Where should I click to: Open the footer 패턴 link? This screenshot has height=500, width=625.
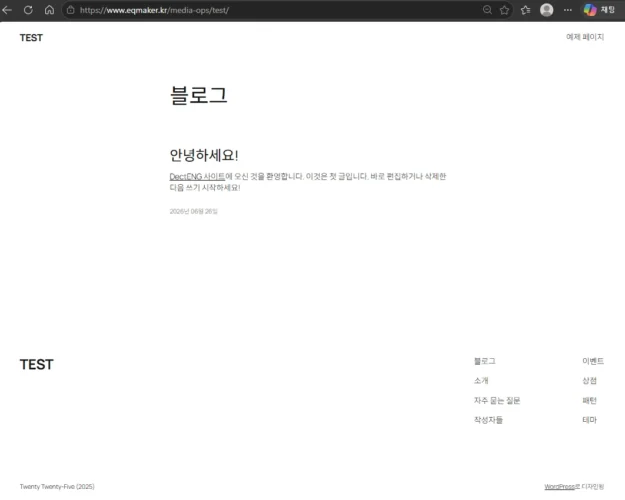pos(590,400)
